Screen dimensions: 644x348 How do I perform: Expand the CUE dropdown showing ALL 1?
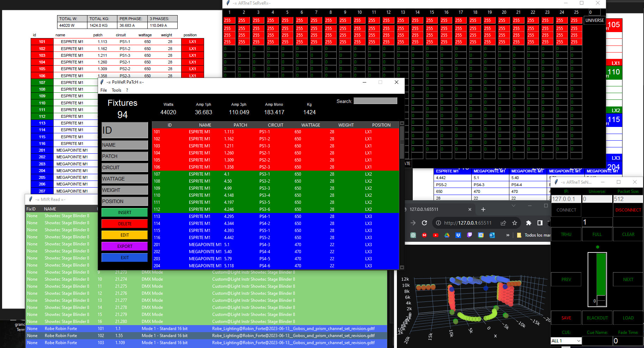578,341
